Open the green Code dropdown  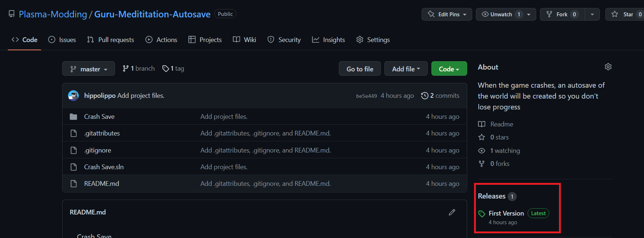coord(449,69)
